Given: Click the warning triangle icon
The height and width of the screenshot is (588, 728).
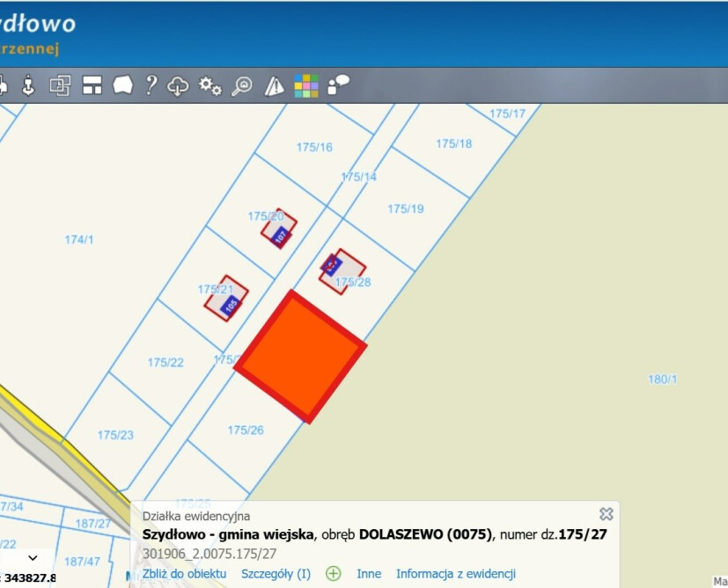Looking at the screenshot, I should [x=275, y=85].
